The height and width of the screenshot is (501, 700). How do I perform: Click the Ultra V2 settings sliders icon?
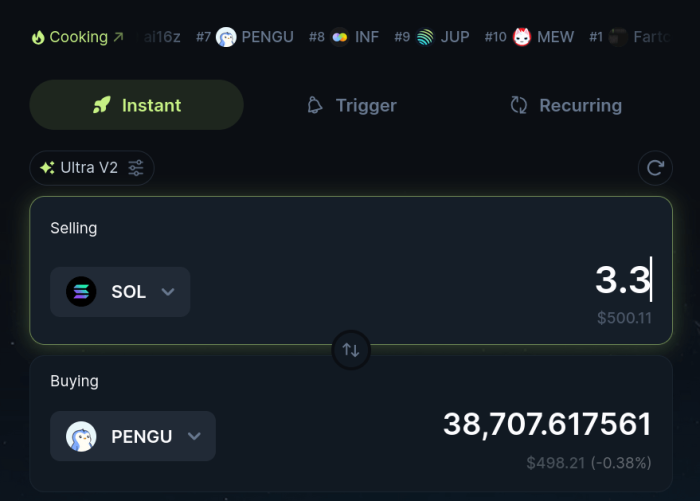point(136,168)
